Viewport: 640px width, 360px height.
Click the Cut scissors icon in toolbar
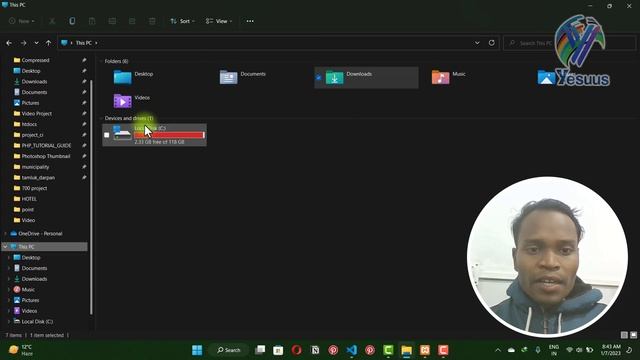coord(52,21)
